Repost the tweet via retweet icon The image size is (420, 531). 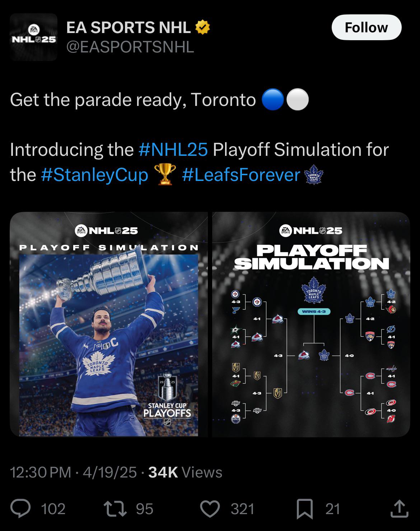(115, 509)
